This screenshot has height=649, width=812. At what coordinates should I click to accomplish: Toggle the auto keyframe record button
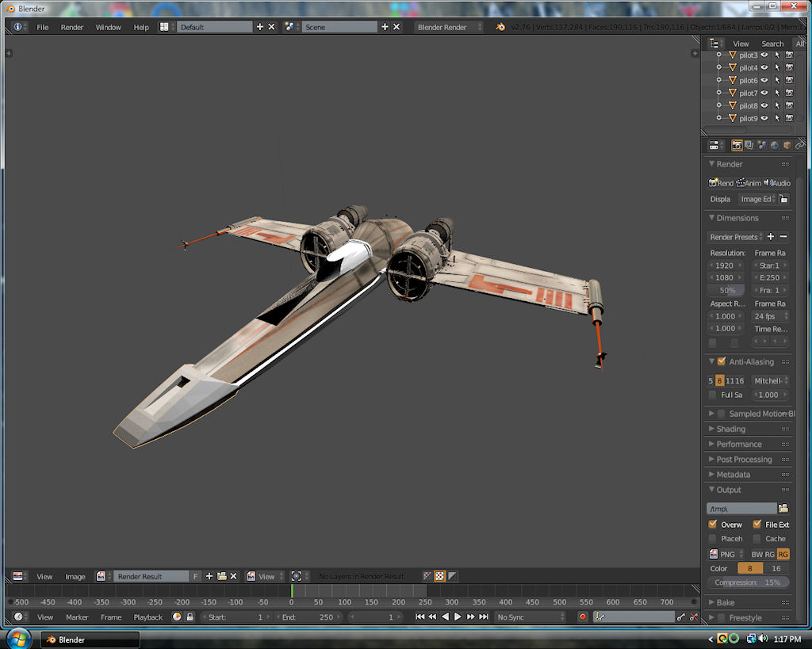[583, 617]
